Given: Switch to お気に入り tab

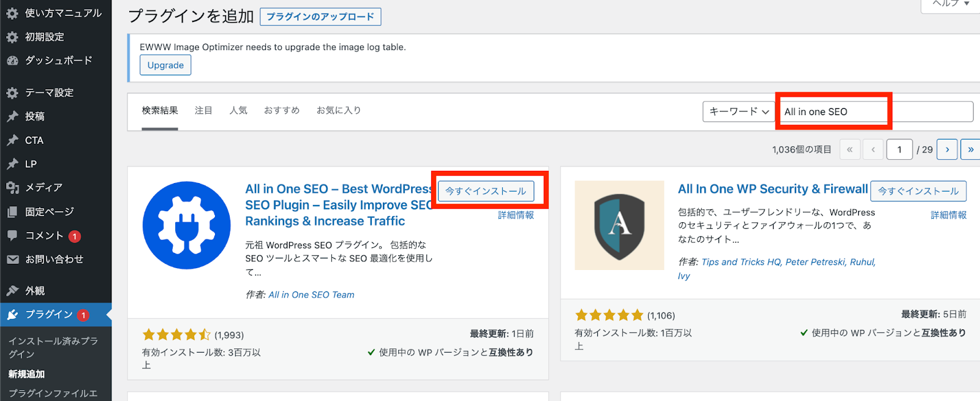Looking at the screenshot, I should click(x=339, y=111).
